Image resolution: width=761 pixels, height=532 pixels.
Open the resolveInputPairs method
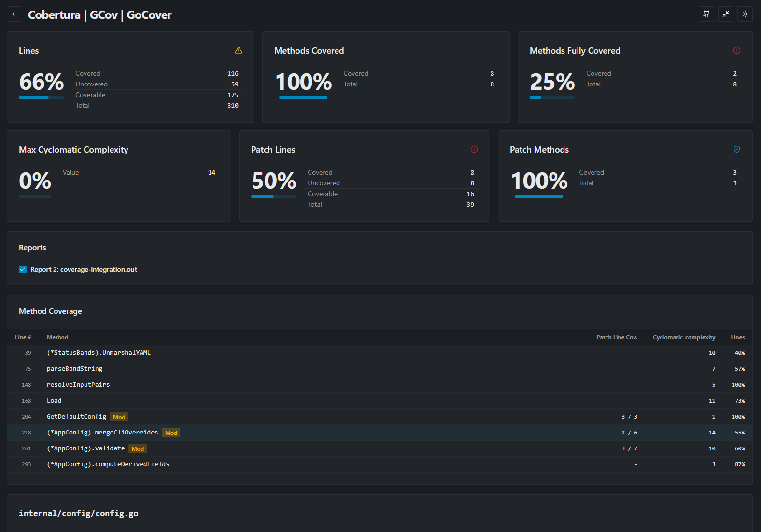[78, 385]
